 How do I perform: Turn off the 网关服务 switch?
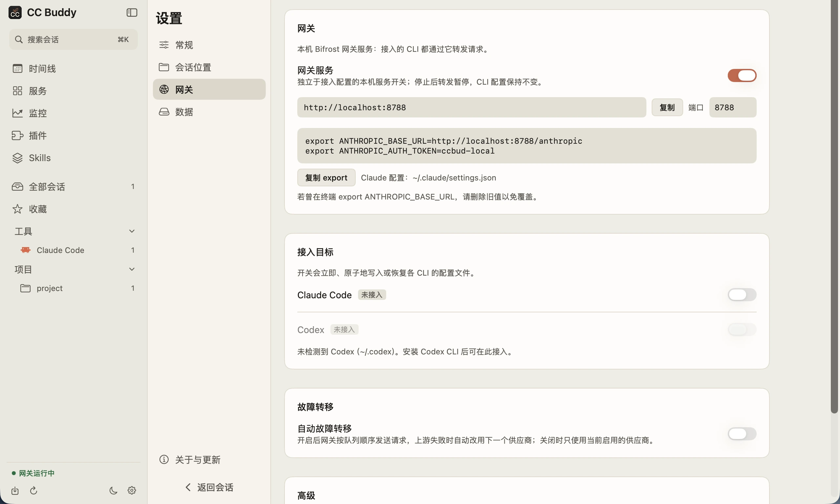pyautogui.click(x=742, y=75)
